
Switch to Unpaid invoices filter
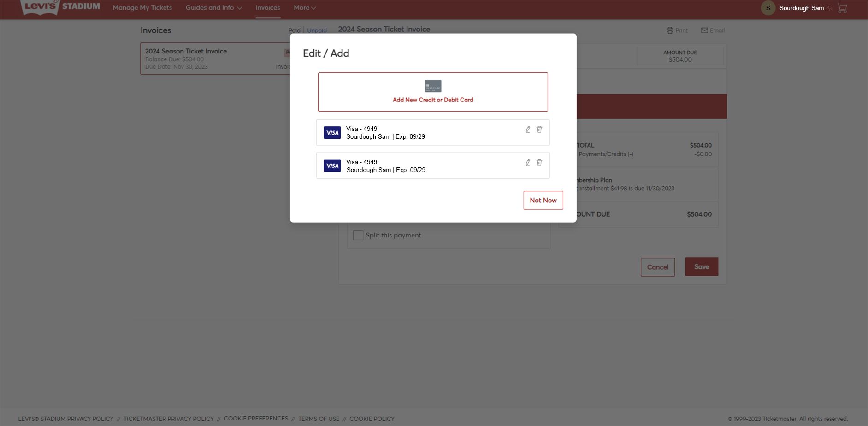point(317,30)
